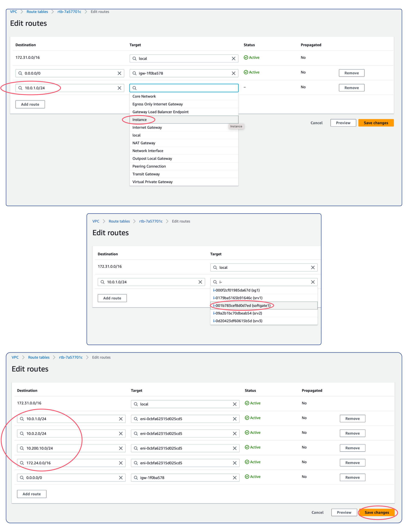Click the Save changes button

pos(377,512)
